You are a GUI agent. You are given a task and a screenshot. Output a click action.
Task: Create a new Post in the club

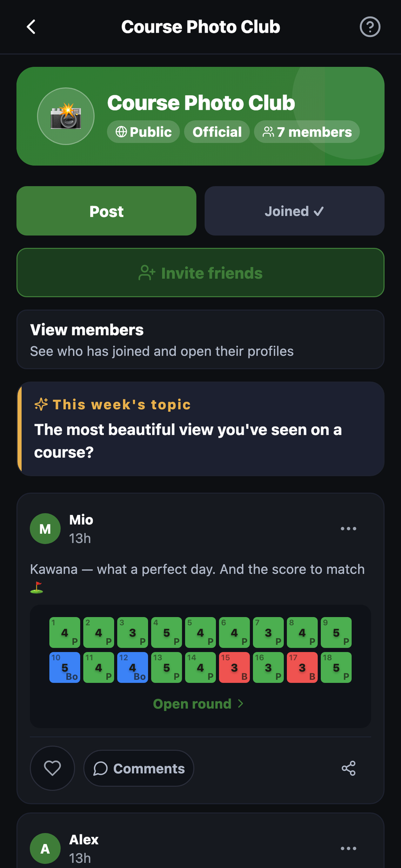106,211
